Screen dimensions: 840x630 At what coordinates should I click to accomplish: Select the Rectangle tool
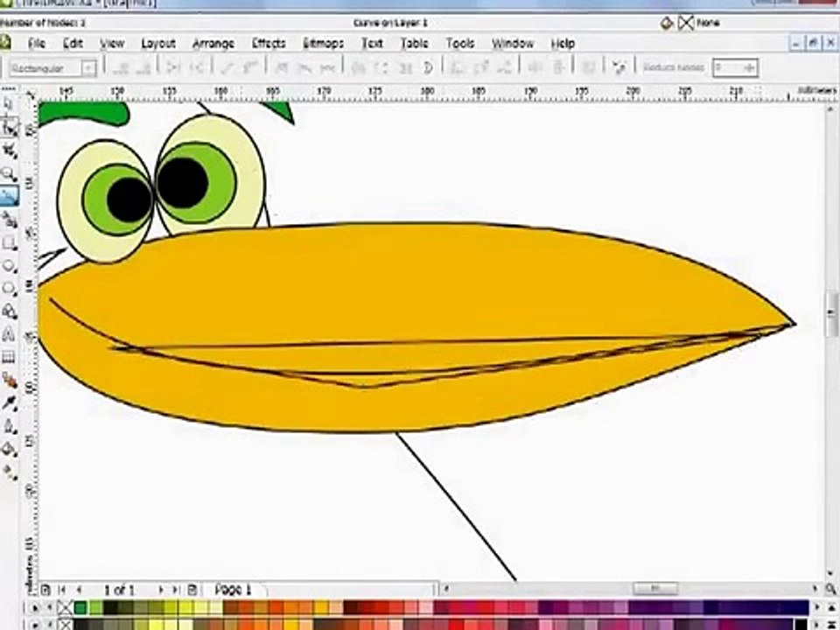[9, 243]
